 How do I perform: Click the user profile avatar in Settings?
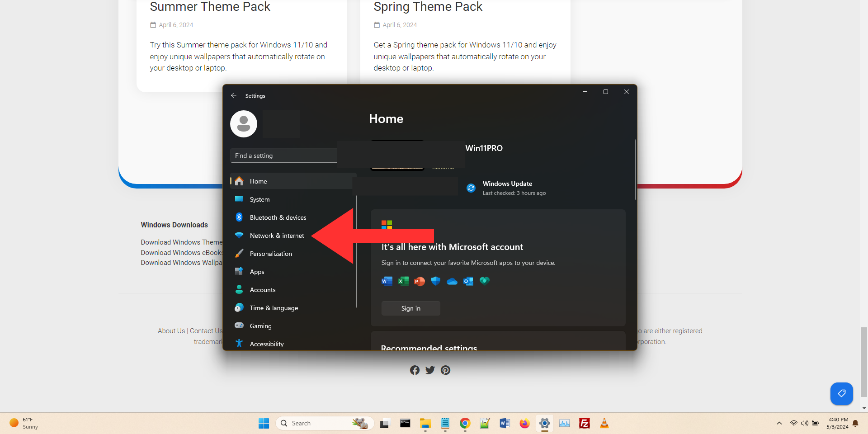tap(244, 124)
